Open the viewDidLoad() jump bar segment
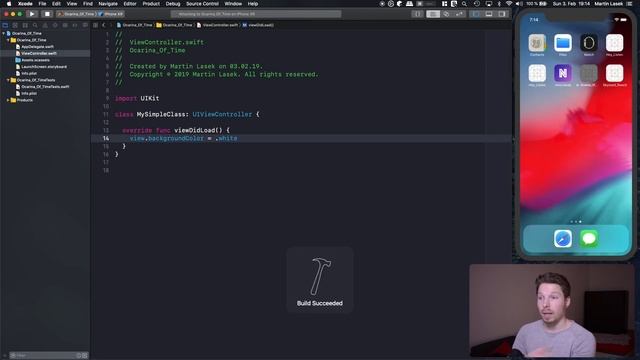640x360 pixels. click(258, 25)
